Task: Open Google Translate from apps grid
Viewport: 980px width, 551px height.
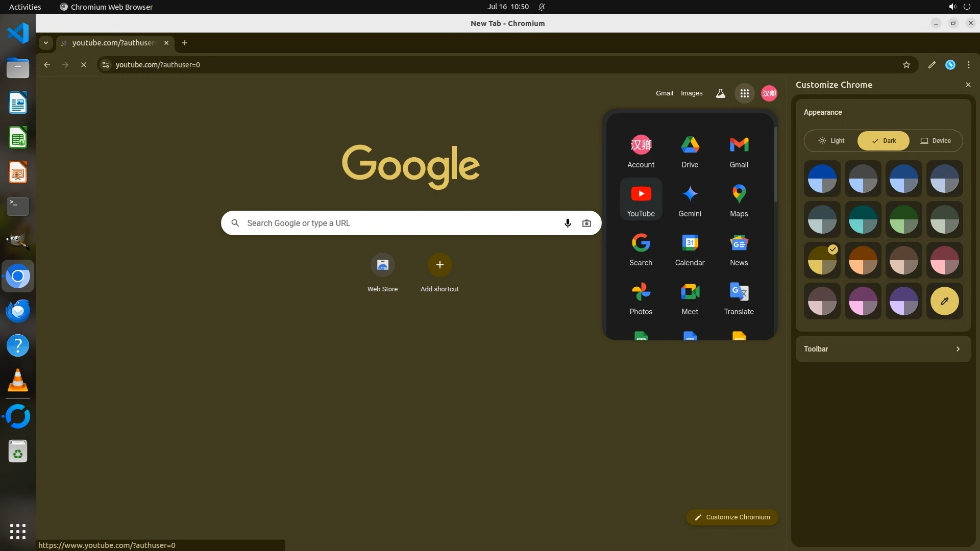Action: (739, 298)
